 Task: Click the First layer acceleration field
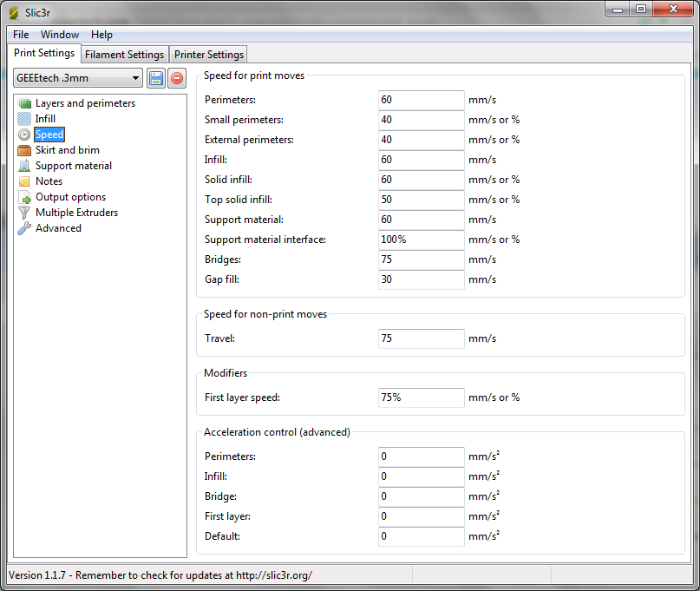(x=421, y=516)
